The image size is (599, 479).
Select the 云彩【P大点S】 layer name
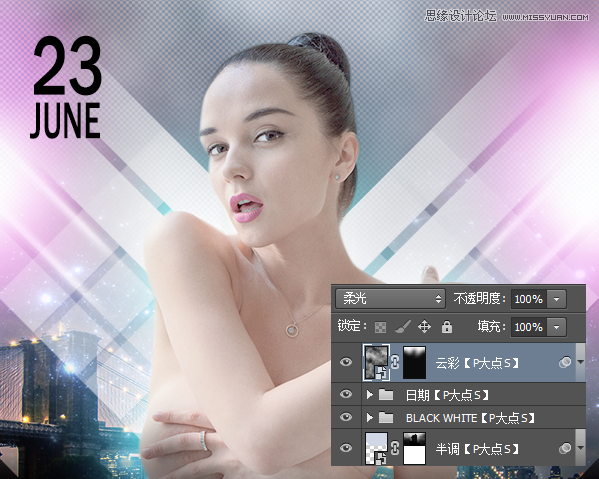coord(477,363)
